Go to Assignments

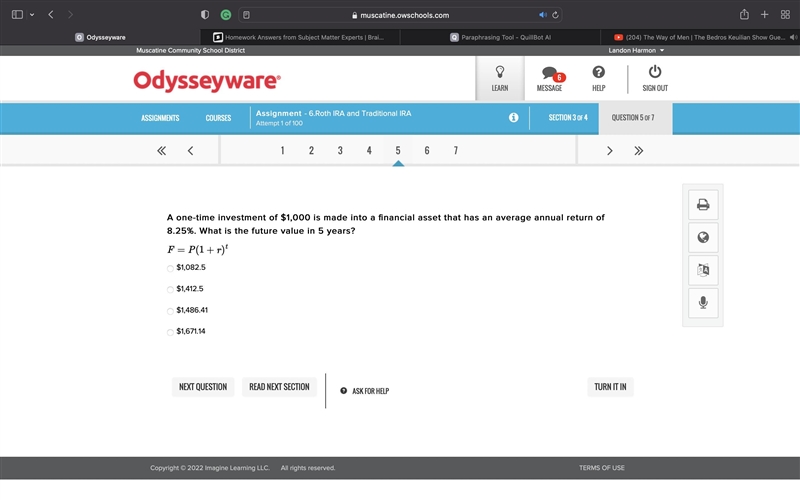tap(160, 118)
